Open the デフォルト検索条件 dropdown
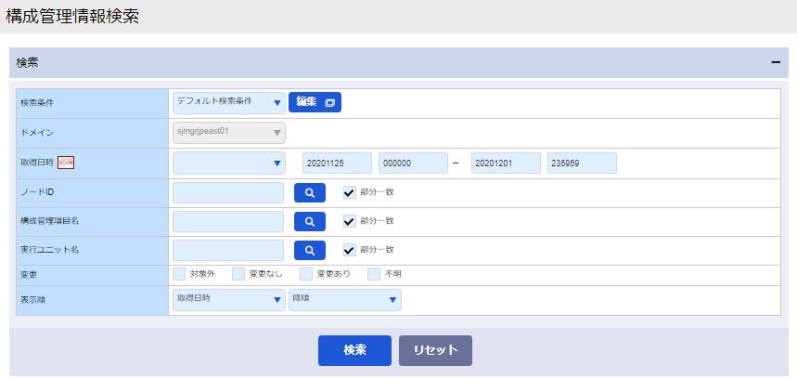 coord(229,102)
